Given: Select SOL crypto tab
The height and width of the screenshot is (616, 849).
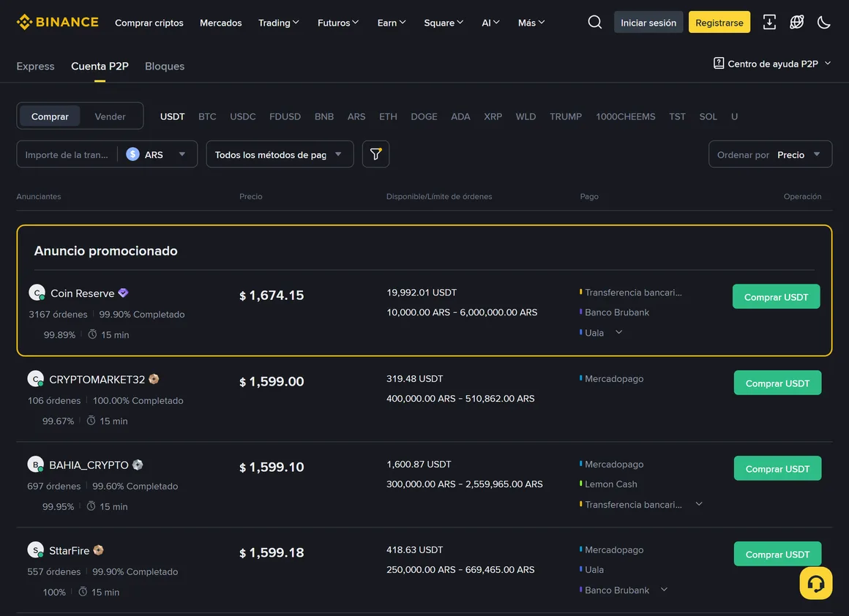Looking at the screenshot, I should click(708, 116).
